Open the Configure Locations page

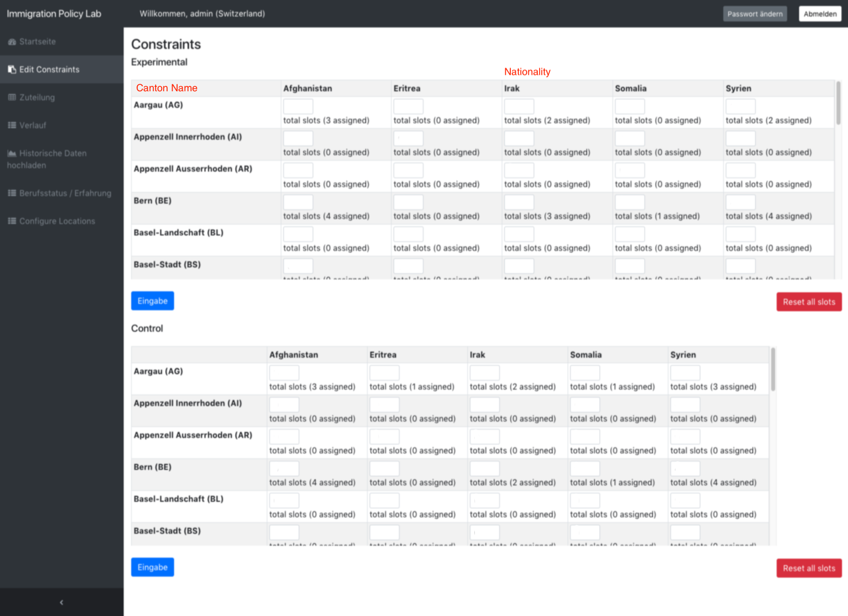click(57, 221)
